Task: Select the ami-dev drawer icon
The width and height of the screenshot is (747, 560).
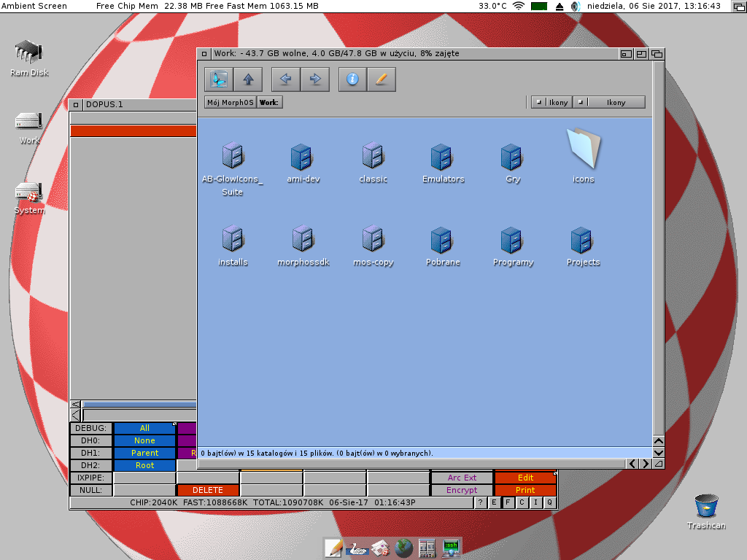Action: pyautogui.click(x=303, y=163)
